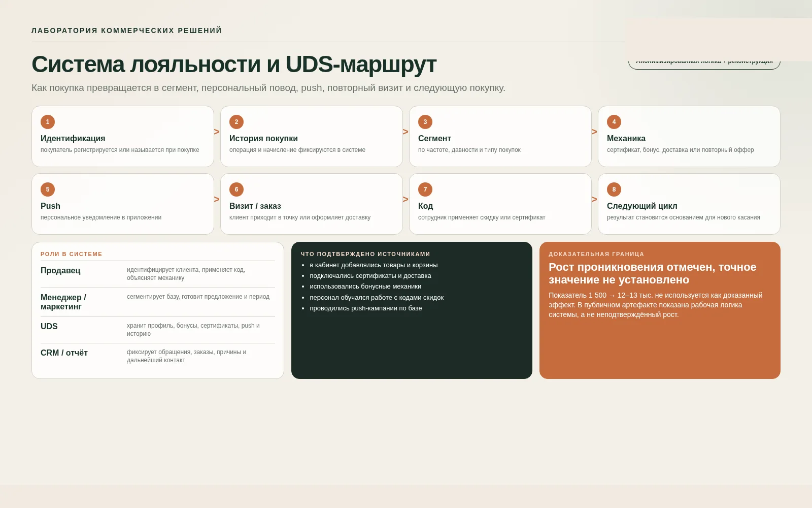Click text 'сотрудник применяет скидку или сертификат'
Viewport: 812px width, 508px height.
(482, 217)
